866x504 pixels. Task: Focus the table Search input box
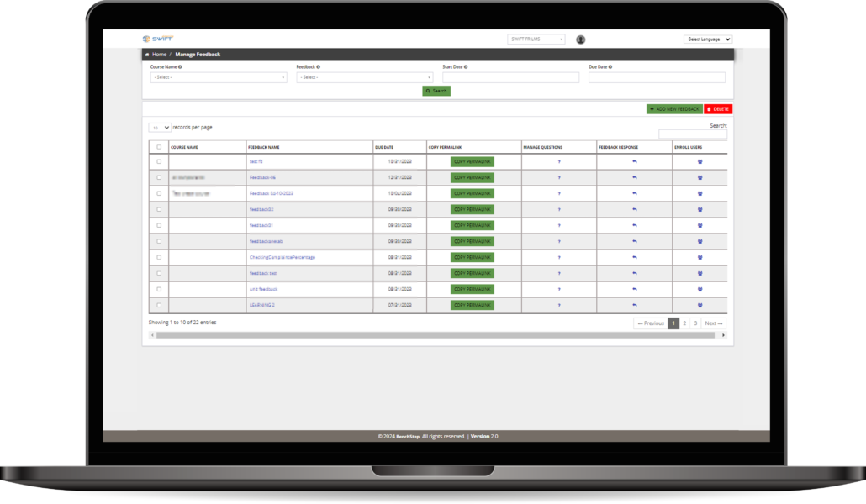tap(693, 134)
